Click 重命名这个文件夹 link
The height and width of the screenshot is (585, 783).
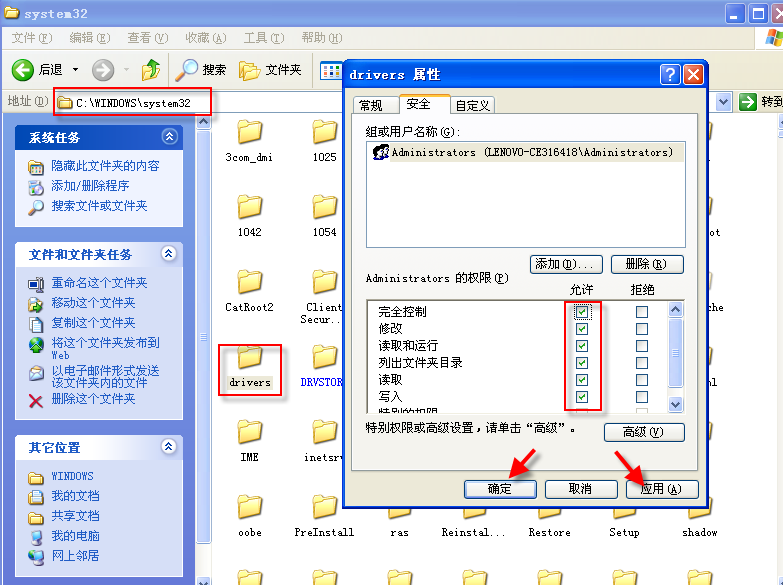click(x=99, y=283)
